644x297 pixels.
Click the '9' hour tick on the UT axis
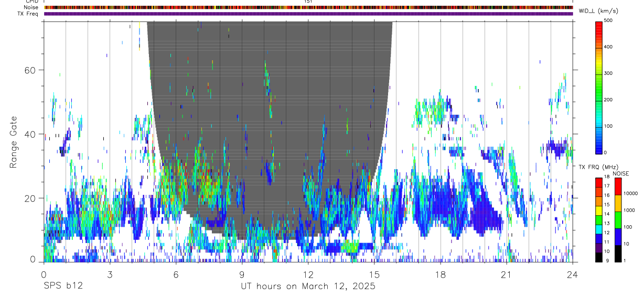point(242,274)
